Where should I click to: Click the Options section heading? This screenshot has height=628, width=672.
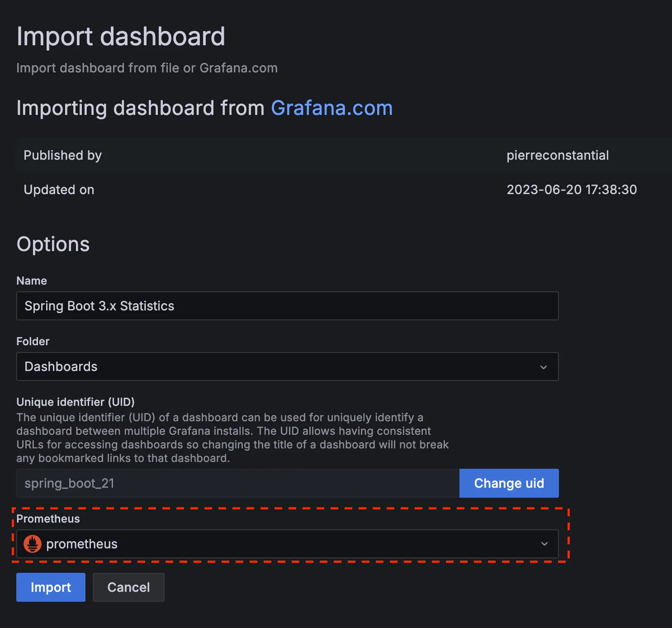click(x=53, y=244)
